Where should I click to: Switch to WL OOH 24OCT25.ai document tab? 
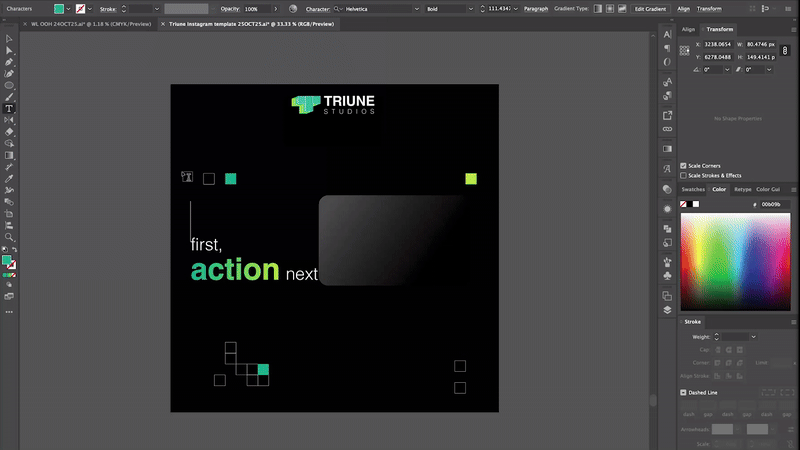click(x=91, y=24)
